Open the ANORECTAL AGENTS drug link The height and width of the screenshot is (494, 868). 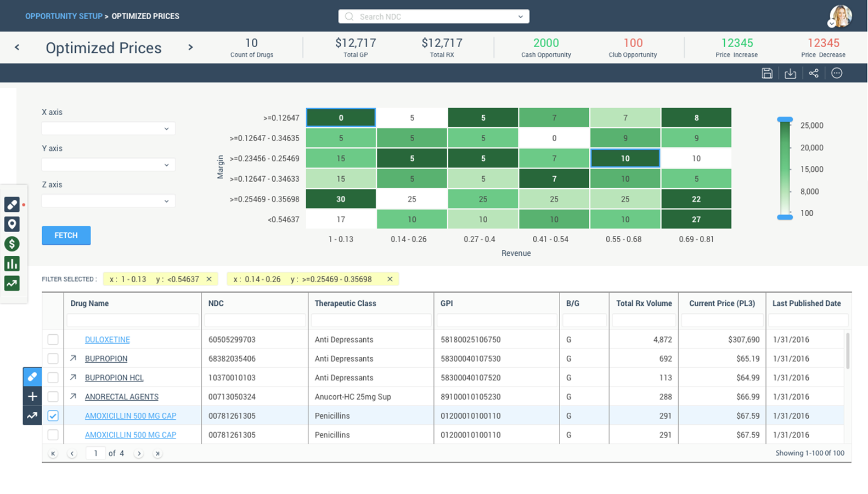pyautogui.click(x=121, y=397)
